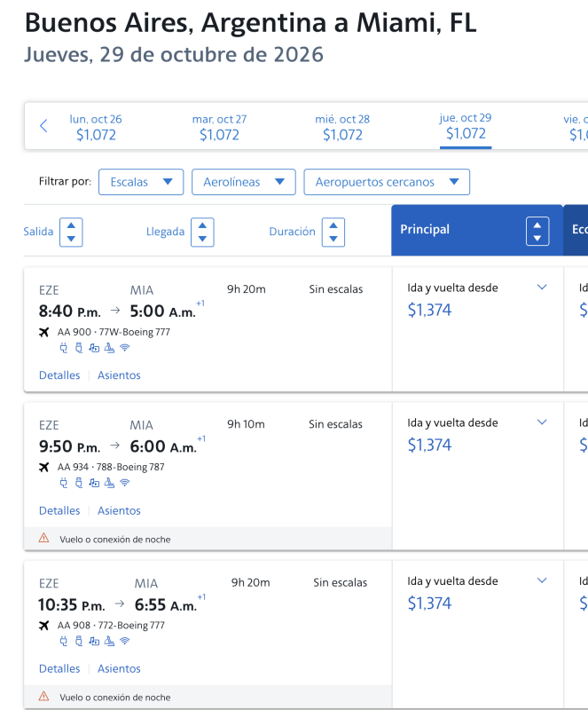Screen dimensions: 588x710
Task: Open the Escalas filter dropdown
Action: [141, 182]
